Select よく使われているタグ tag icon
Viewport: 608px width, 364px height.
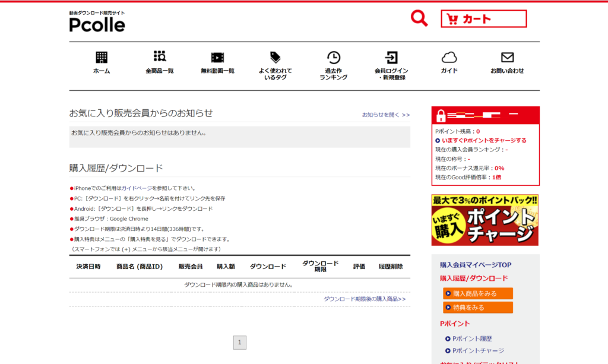click(x=275, y=57)
